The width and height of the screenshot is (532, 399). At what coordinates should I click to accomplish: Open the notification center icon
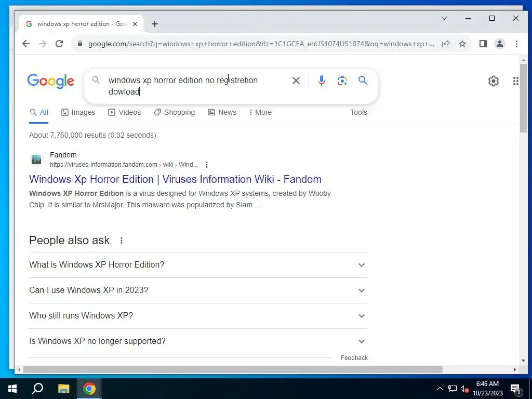click(x=516, y=389)
